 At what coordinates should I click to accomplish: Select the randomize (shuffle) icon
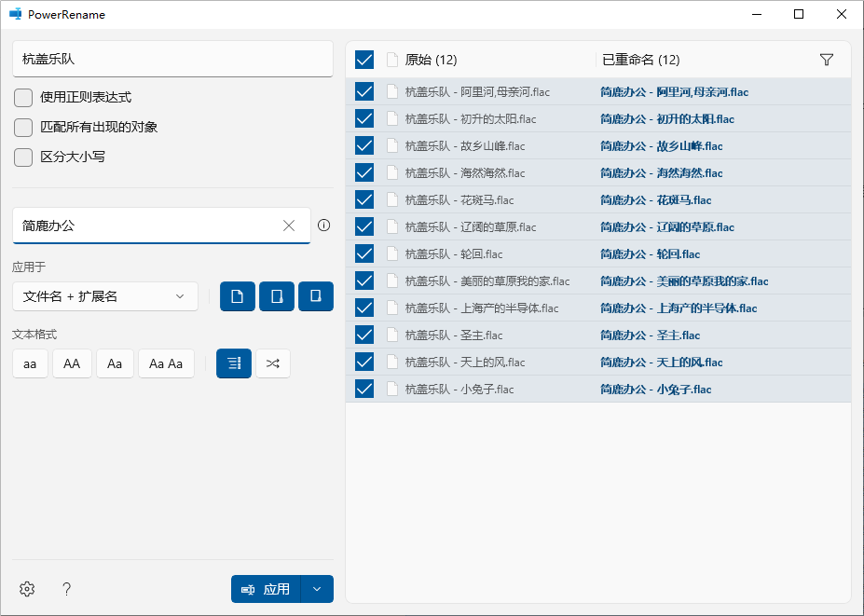click(x=271, y=363)
